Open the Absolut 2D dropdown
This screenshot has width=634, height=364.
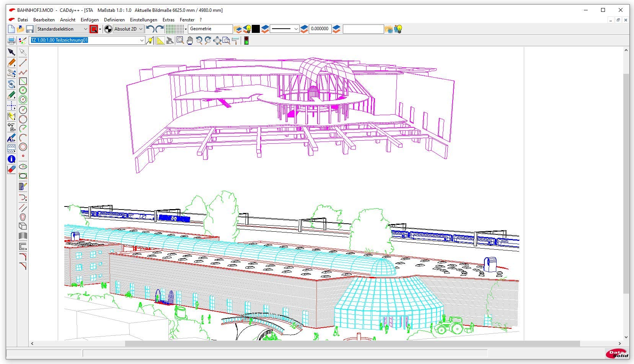[129, 29]
